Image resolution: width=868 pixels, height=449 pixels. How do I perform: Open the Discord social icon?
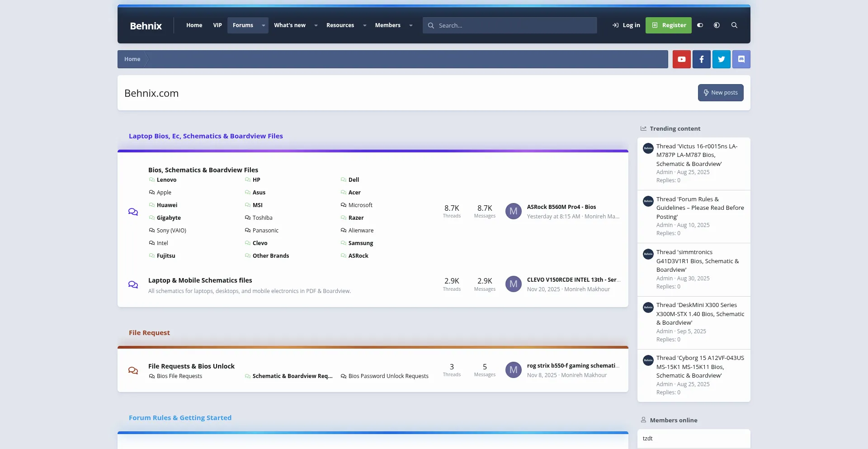(x=741, y=59)
